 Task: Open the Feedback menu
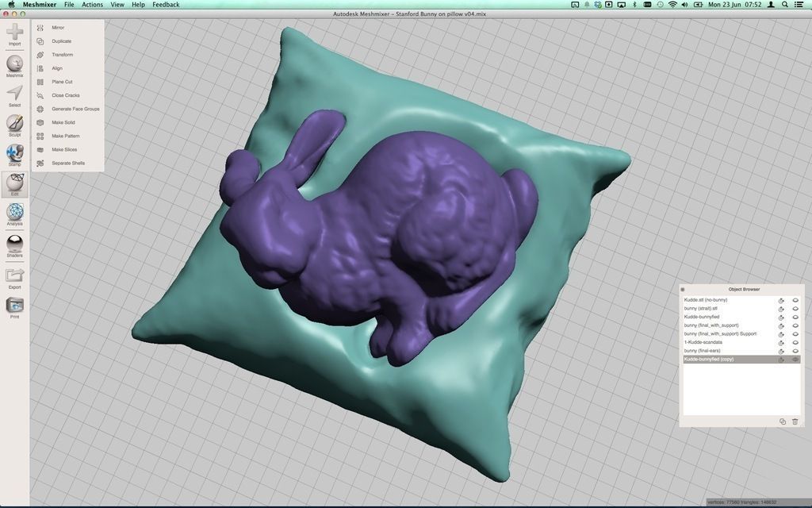(166, 4)
